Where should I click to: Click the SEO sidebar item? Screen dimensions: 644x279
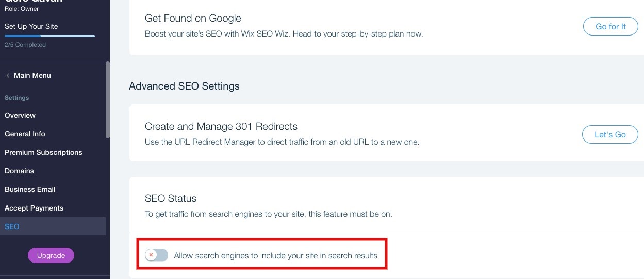click(x=12, y=226)
